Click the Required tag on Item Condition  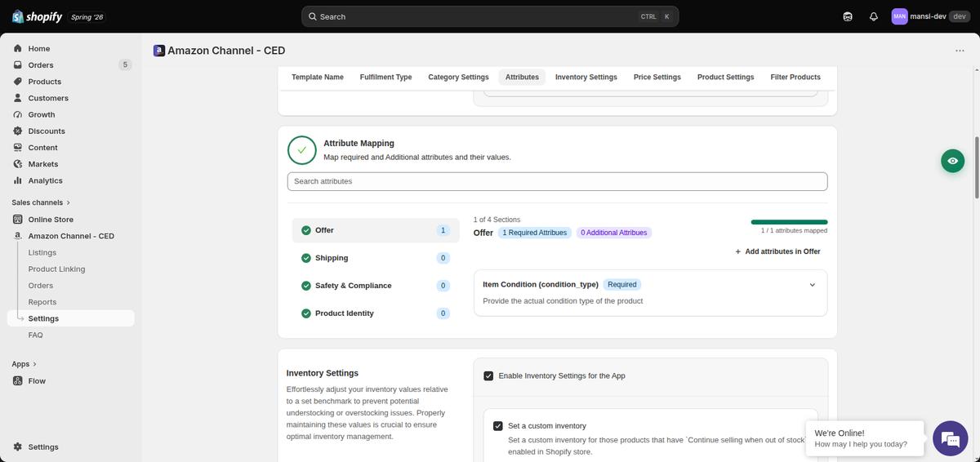(622, 285)
